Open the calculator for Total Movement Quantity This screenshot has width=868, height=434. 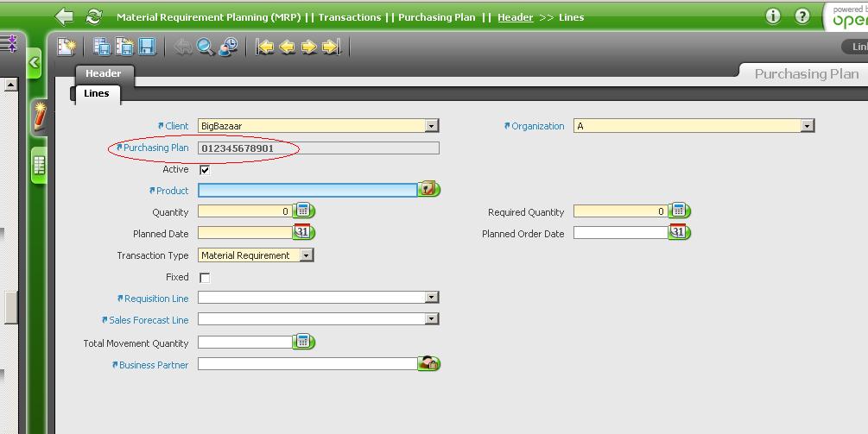click(x=304, y=342)
